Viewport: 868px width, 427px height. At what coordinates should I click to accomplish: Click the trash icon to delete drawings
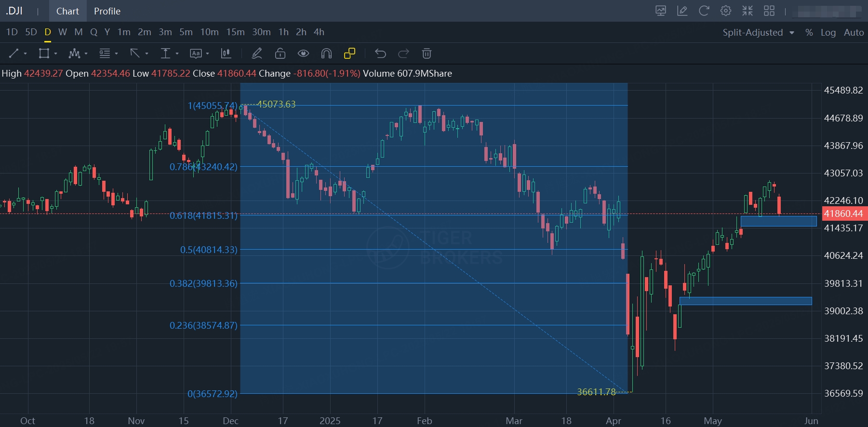427,53
